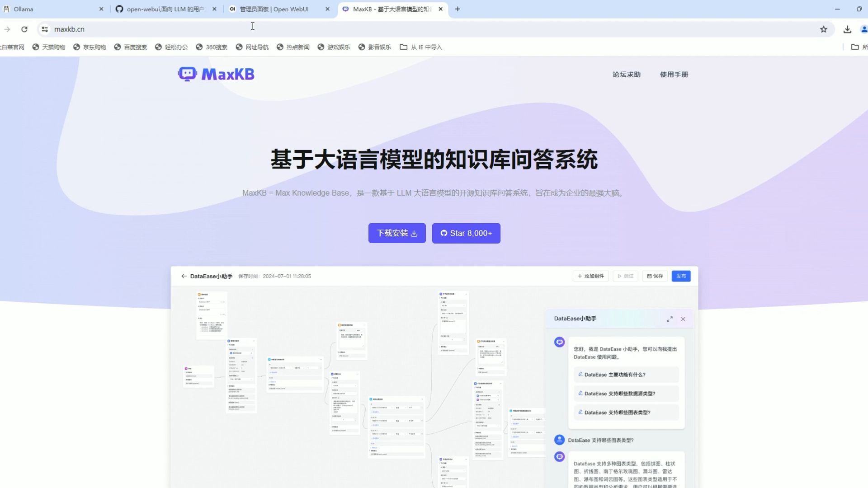Click the GitHub Star 8,000+ button

coord(466,233)
